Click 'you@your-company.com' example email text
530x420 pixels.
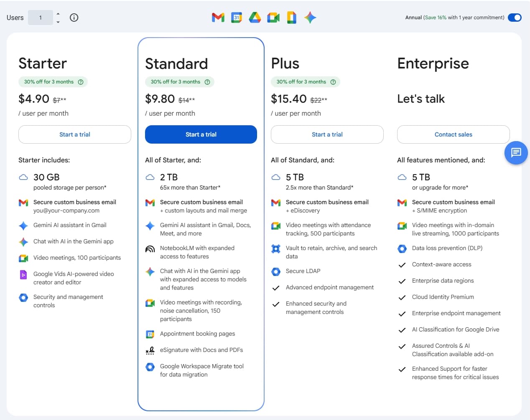pos(66,211)
